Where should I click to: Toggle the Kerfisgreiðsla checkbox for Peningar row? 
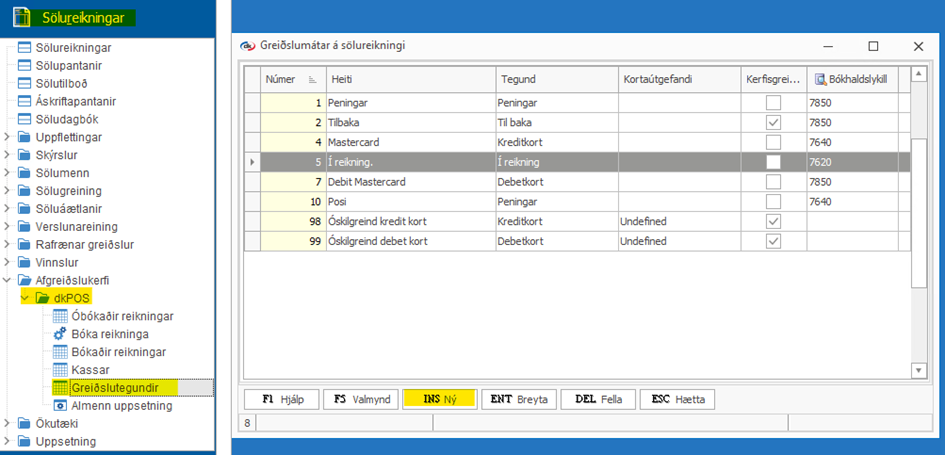coord(773,102)
